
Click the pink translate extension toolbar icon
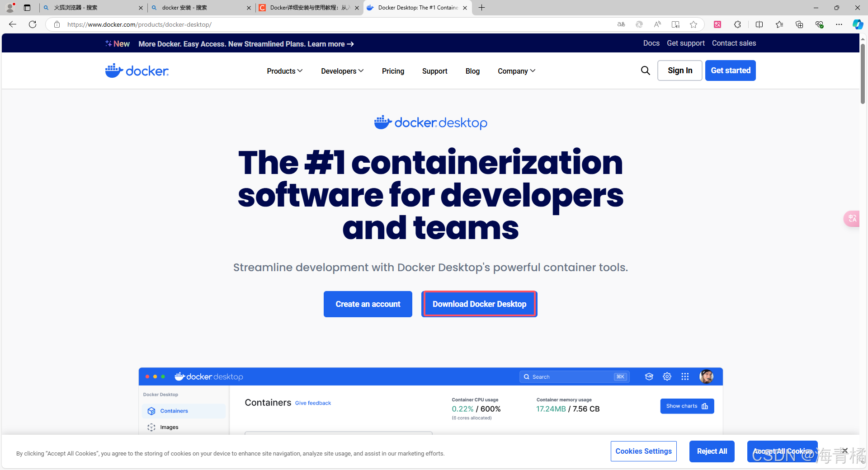pyautogui.click(x=717, y=24)
